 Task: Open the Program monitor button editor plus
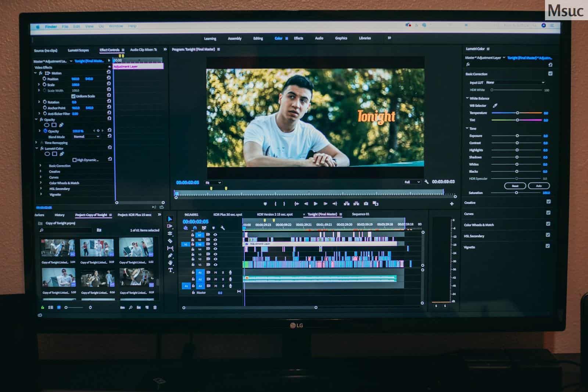click(x=452, y=204)
